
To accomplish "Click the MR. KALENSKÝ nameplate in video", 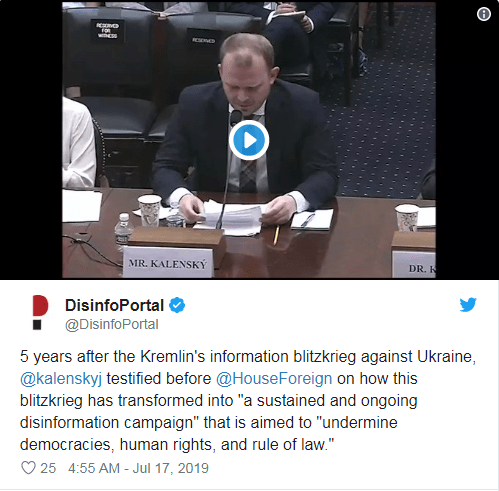I will (168, 263).
